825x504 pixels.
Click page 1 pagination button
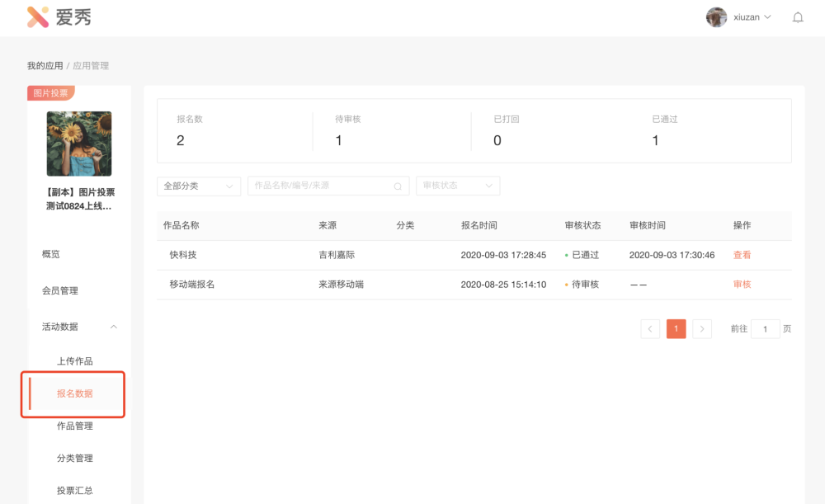[x=676, y=329]
